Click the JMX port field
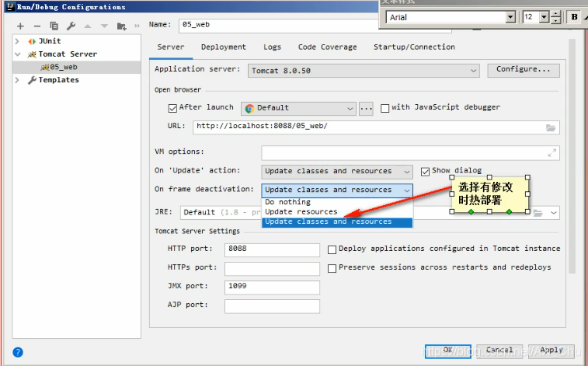Viewport: 588px width, 366px height. click(x=272, y=288)
